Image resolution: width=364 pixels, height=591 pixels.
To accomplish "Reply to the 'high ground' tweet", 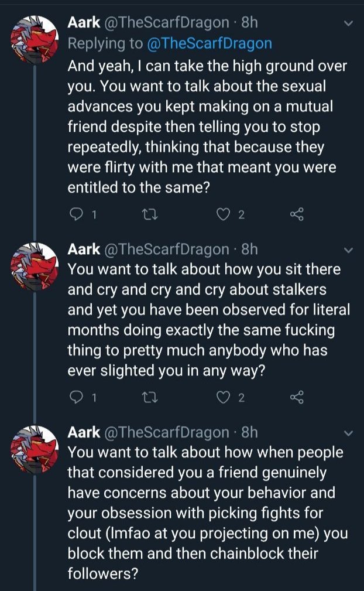I will click(x=77, y=214).
